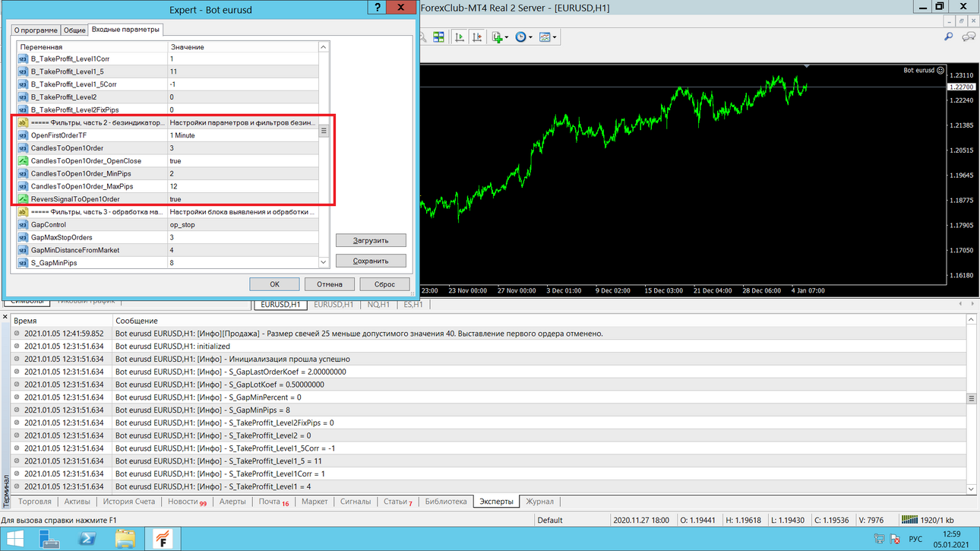Open the search magnifier in MT4
Viewport: 980px width, 551px height.
948,36
